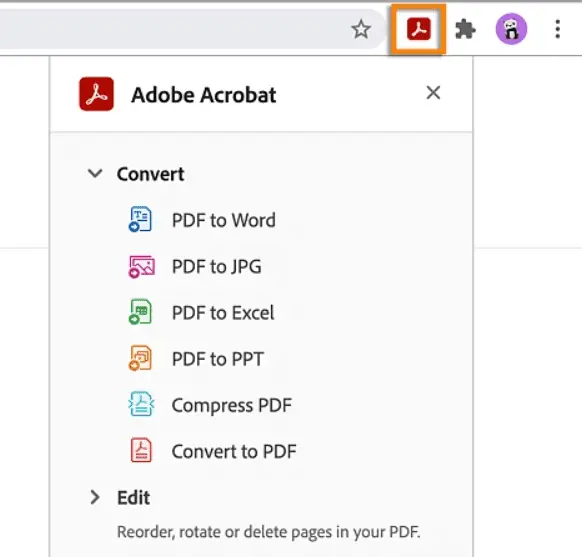Open the Compress PDF tool
The width and height of the screenshot is (582, 557).
tap(232, 405)
